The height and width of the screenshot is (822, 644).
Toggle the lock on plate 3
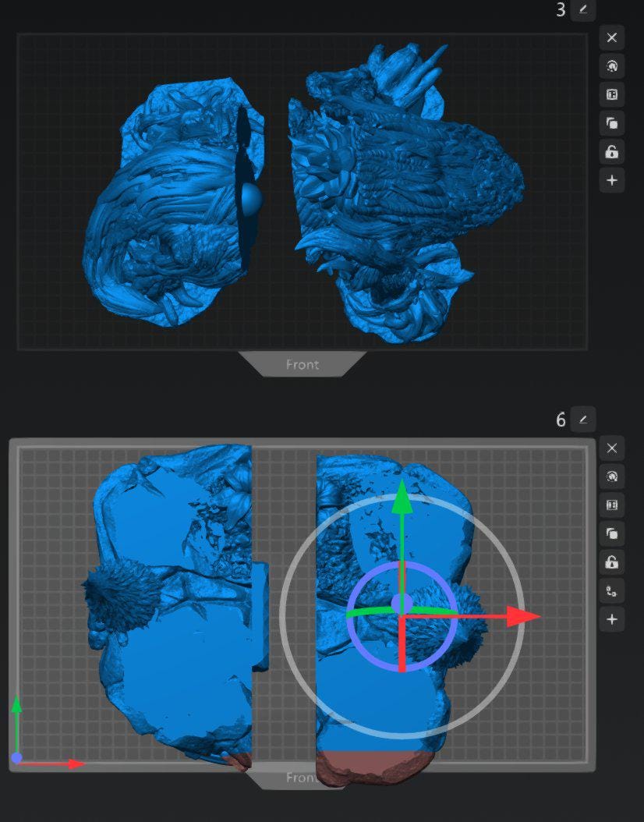point(611,152)
